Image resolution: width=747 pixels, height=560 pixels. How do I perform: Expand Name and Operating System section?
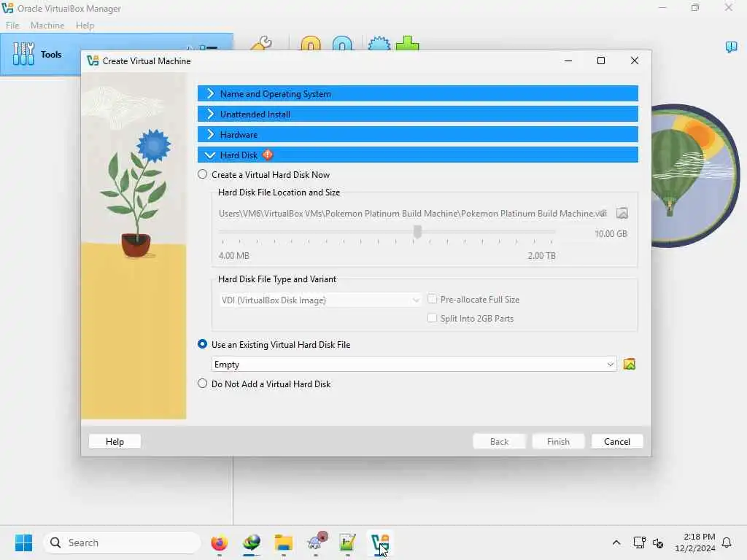[x=418, y=94]
